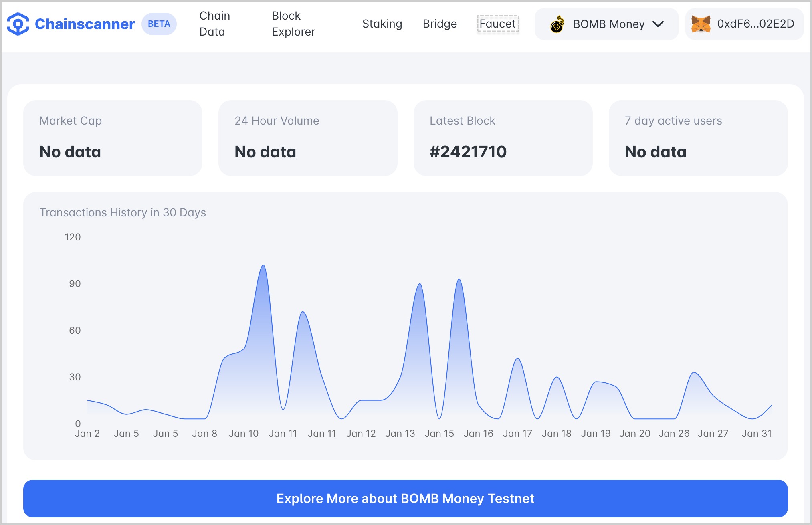Click latest block number #2421710
This screenshot has height=525, width=812.
[x=468, y=152]
